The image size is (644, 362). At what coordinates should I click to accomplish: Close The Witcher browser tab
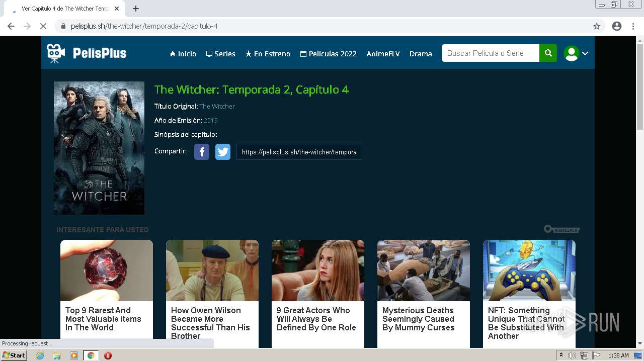click(117, 9)
